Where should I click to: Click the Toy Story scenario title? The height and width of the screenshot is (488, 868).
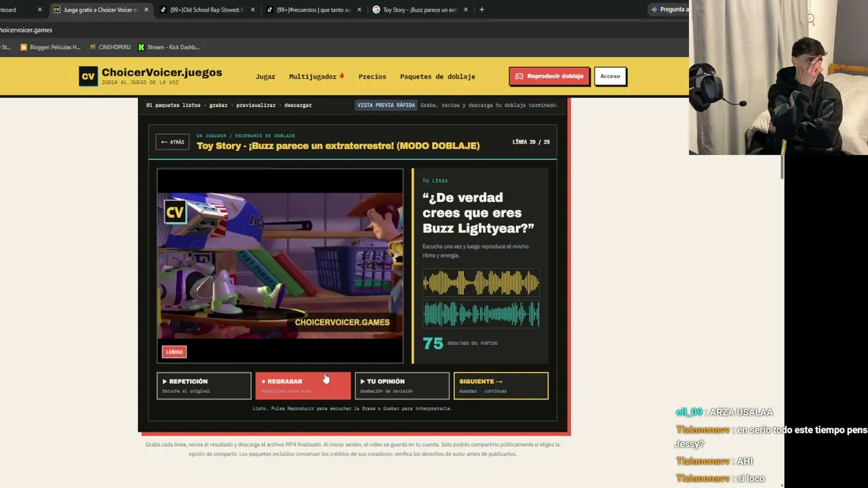coord(338,146)
